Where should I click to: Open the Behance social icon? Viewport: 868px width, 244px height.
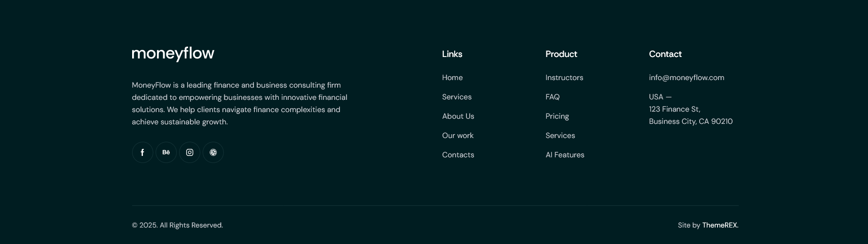tap(166, 153)
